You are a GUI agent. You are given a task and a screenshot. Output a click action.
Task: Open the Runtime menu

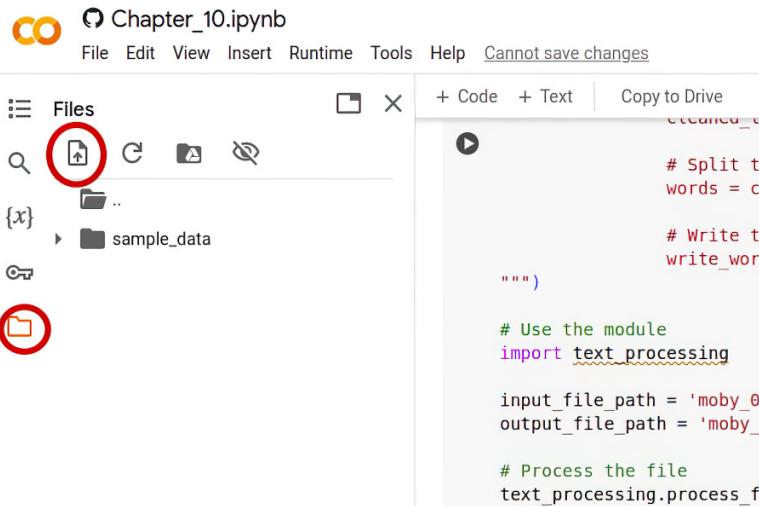click(x=320, y=53)
